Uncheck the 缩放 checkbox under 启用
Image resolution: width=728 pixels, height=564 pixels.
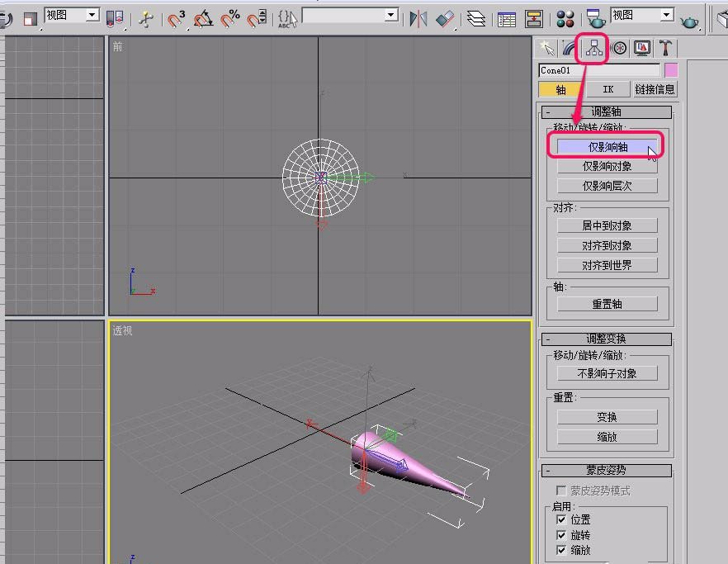pos(561,550)
